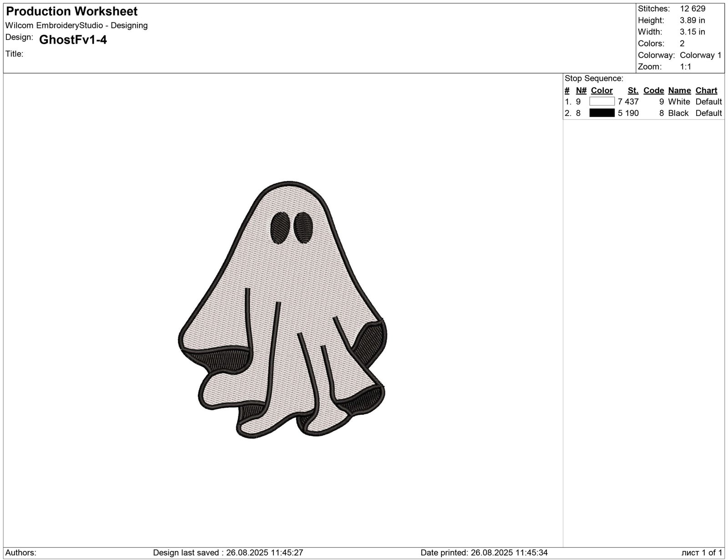The image size is (728, 560).
Task: Click the St. stitch count column header
Action: tap(633, 91)
